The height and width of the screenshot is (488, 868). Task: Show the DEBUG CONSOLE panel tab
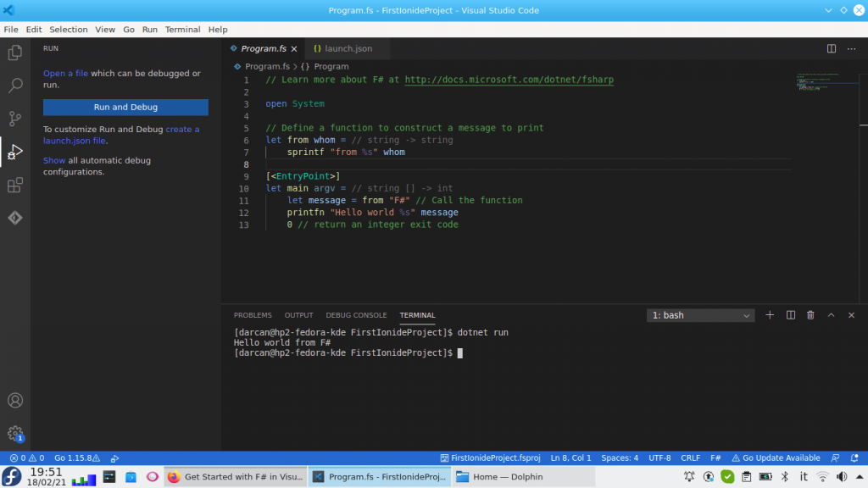click(356, 315)
